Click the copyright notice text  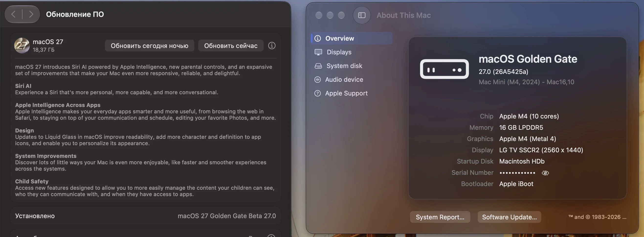click(x=597, y=217)
